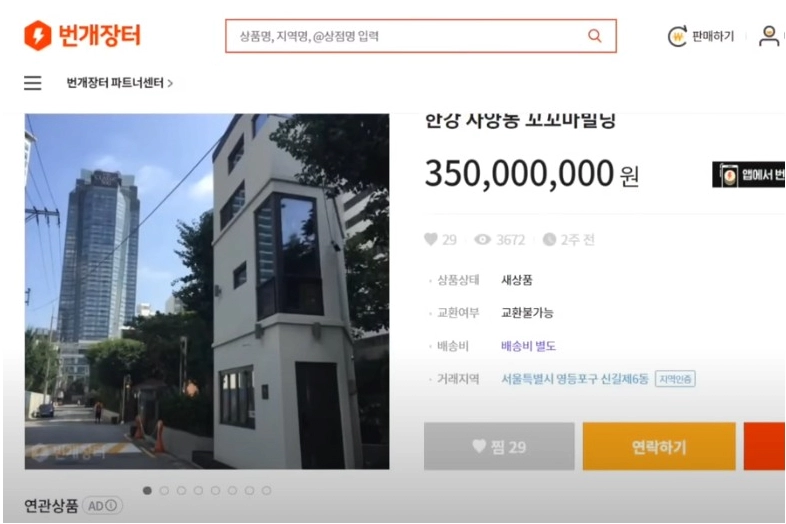Image resolution: width=786 pixels, height=524 pixels.
Task: Open the hamburger menu icon
Action: (x=33, y=83)
